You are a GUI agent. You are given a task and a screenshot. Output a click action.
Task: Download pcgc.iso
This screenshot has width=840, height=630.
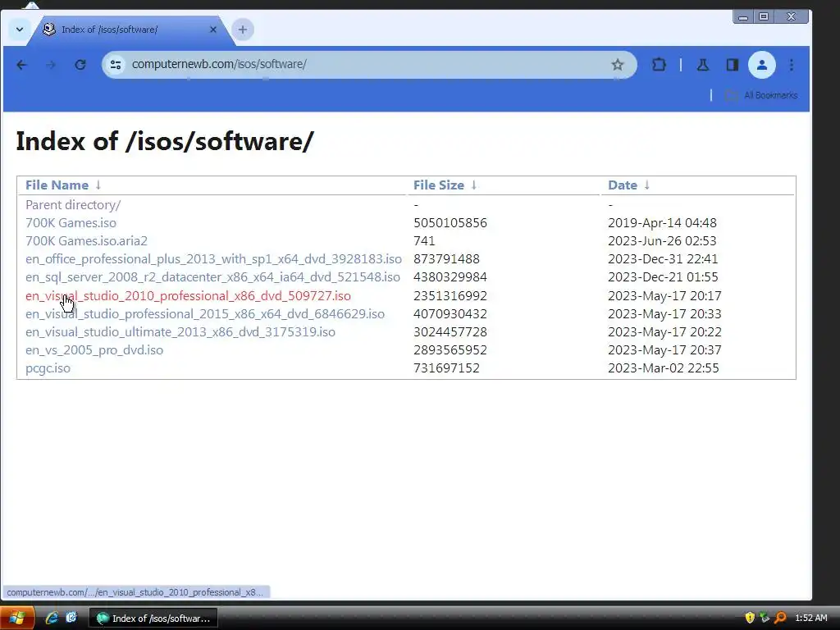coord(48,368)
